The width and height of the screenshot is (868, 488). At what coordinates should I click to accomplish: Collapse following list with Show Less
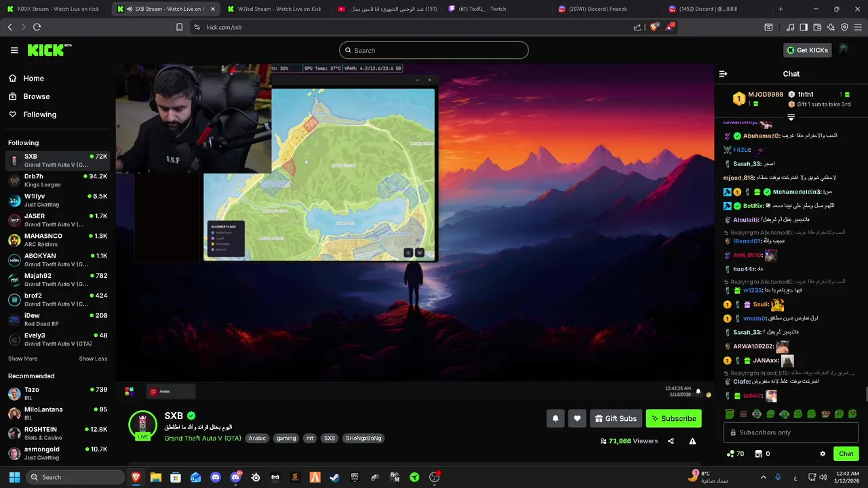(93, 359)
